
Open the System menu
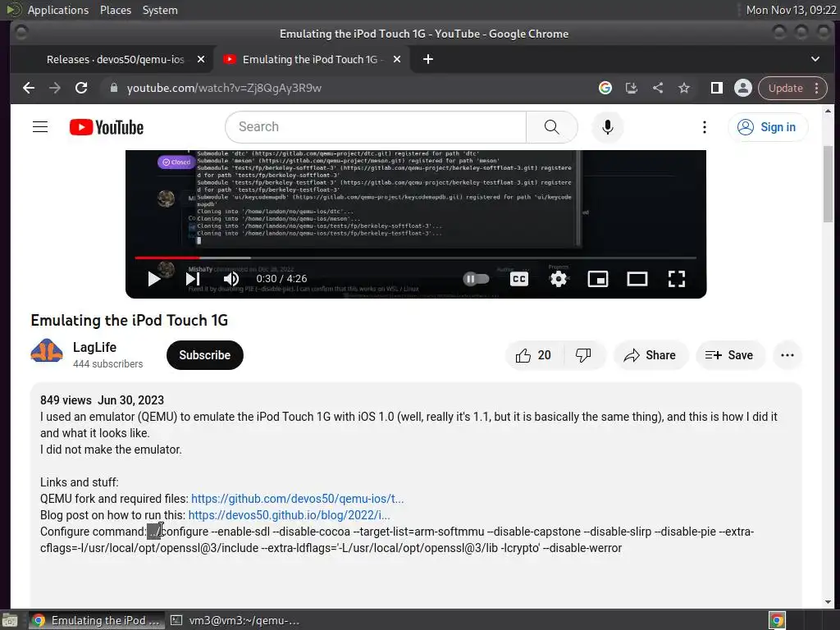(160, 10)
